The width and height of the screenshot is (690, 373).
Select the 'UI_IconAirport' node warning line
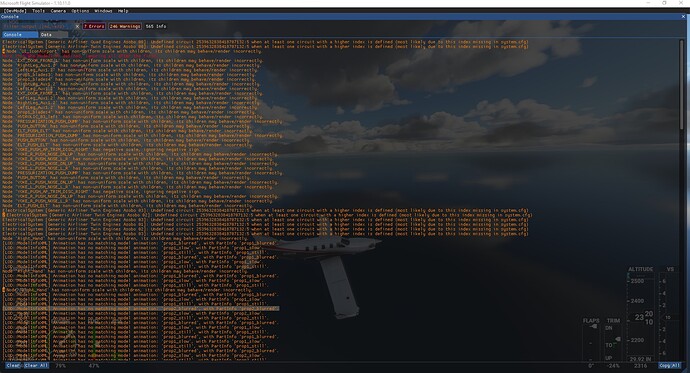134,51
